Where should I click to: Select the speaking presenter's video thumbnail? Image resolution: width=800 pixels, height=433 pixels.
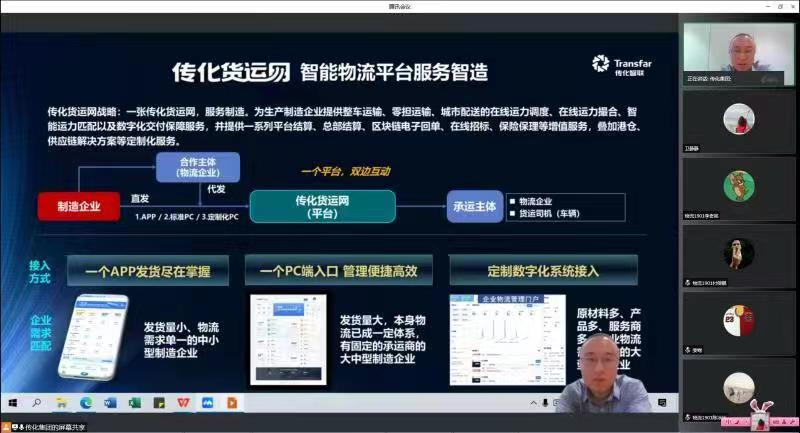pyautogui.click(x=739, y=53)
